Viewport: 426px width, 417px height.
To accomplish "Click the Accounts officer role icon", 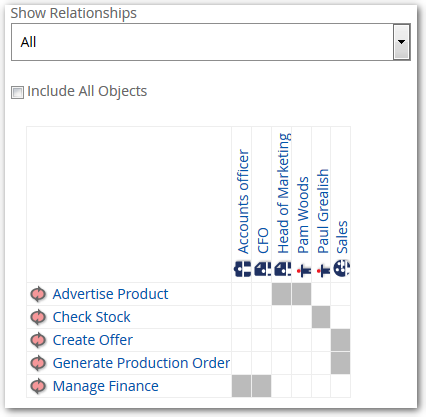I will tap(242, 269).
